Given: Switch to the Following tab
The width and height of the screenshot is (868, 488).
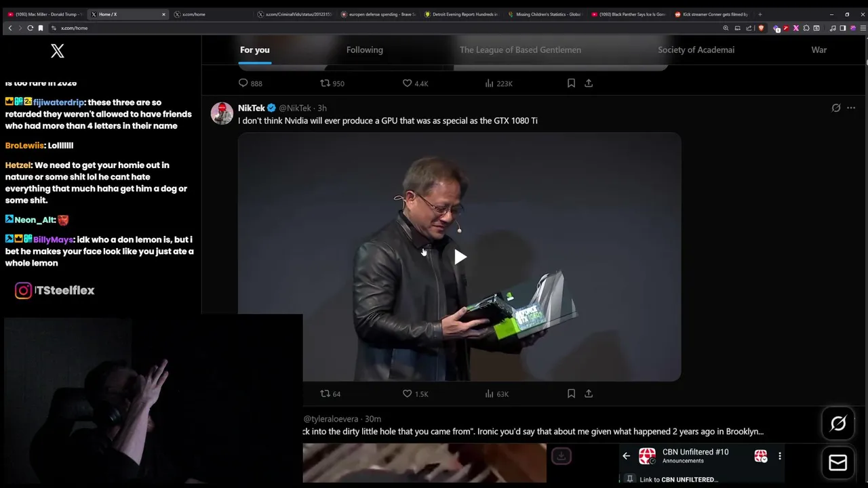Looking at the screenshot, I should coord(365,50).
